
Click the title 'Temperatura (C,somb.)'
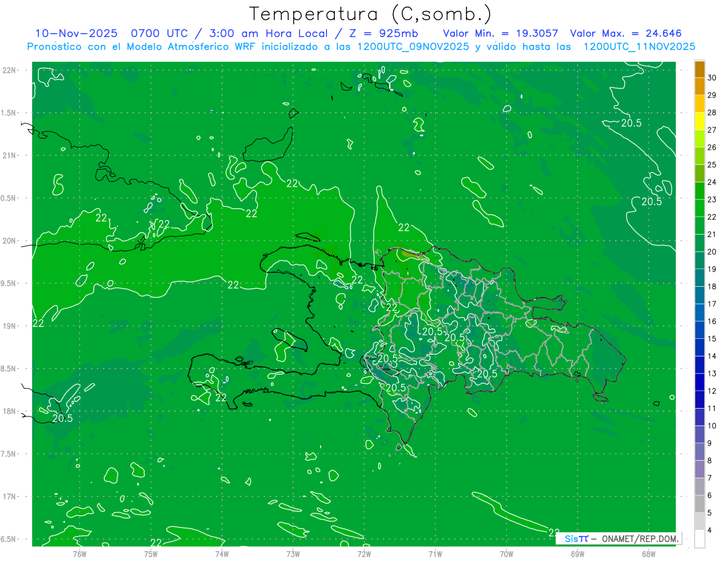click(x=370, y=14)
